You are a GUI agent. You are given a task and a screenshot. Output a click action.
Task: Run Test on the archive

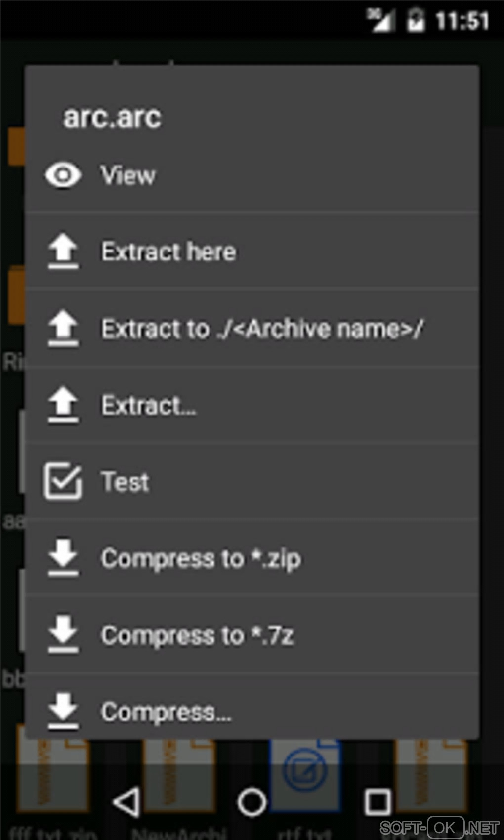[125, 482]
